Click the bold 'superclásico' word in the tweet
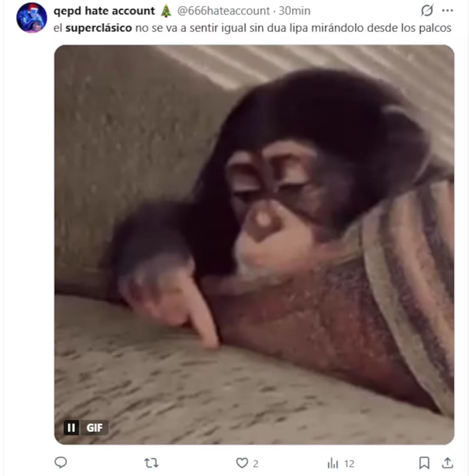 pos(98,28)
